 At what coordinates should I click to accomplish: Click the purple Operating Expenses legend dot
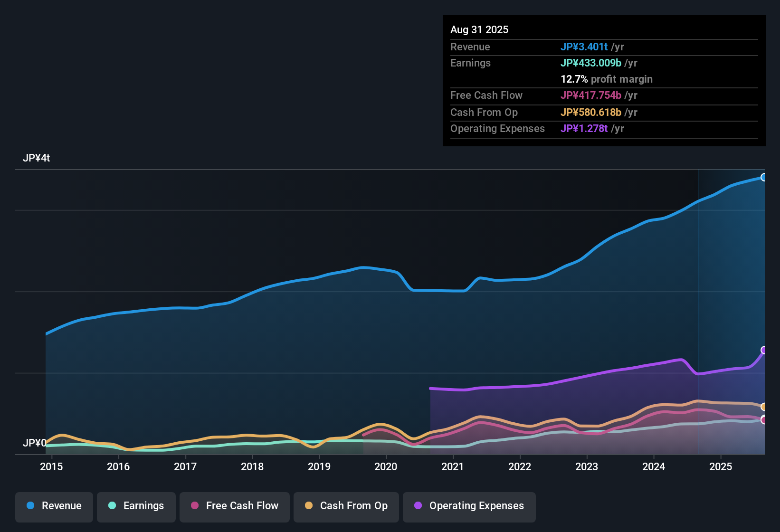418,506
